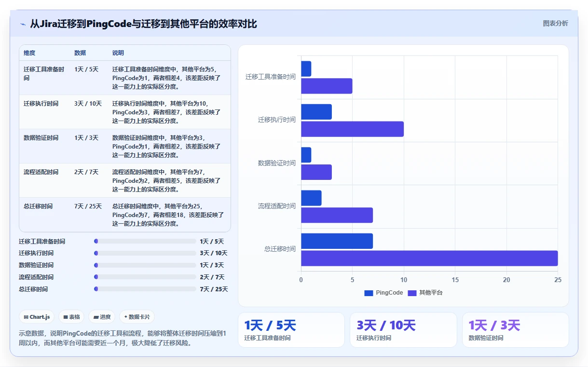Click the 总迁移时间 progress bar
Screen dimensions: 588x367
(x=145, y=289)
